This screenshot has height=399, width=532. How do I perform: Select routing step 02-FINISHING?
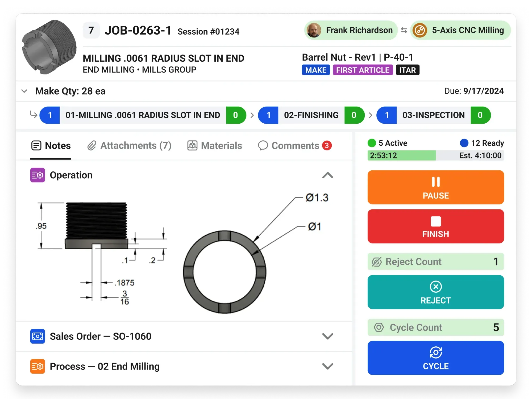coord(311,115)
